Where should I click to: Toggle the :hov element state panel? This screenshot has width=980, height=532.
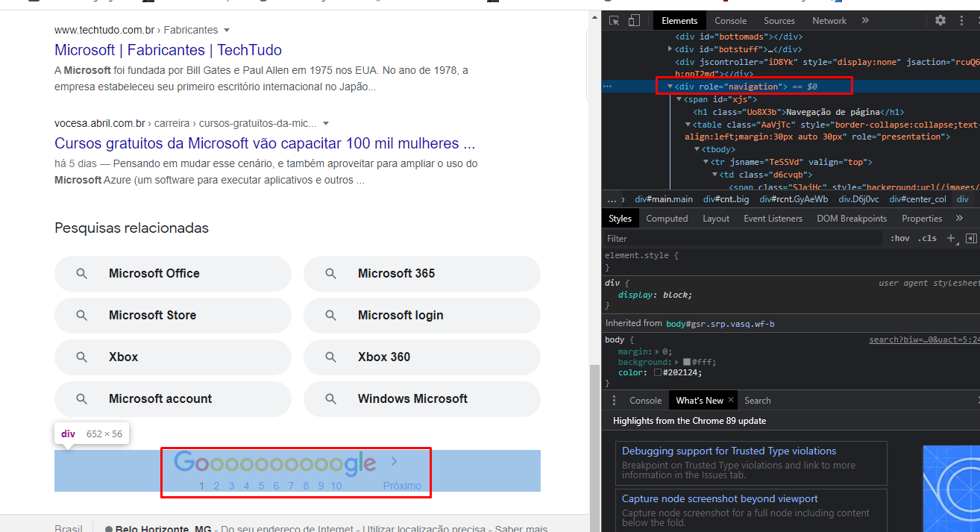(900, 239)
